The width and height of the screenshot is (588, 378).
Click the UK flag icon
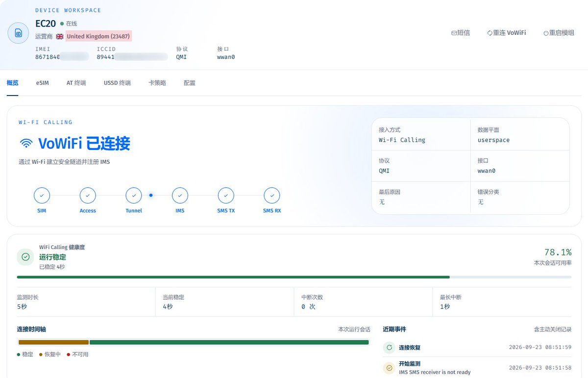tap(60, 36)
